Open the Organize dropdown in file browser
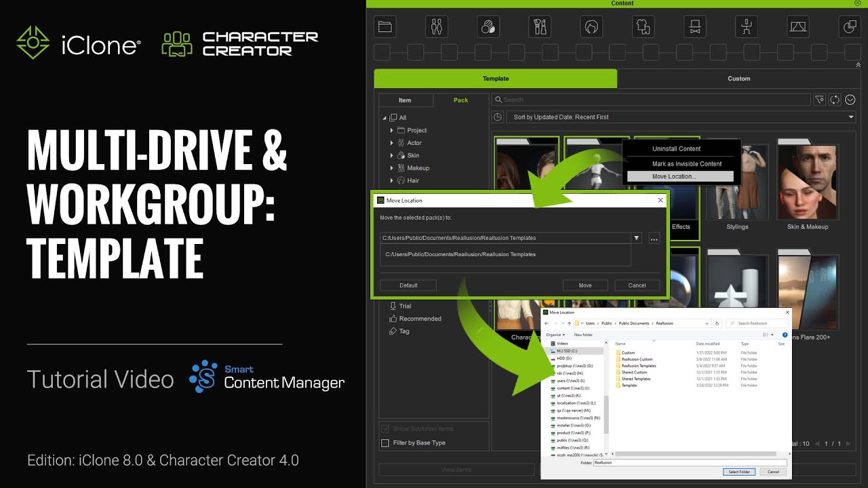The width and height of the screenshot is (868, 488). [555, 335]
